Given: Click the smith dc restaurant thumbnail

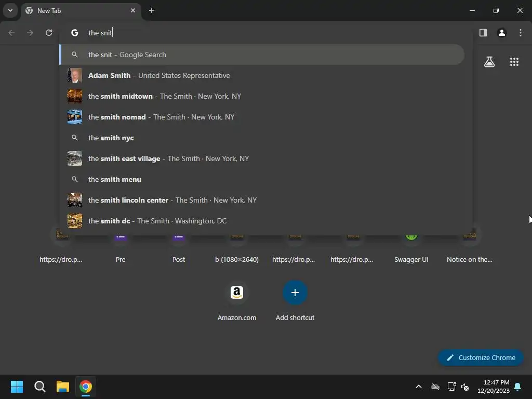Looking at the screenshot, I should [75, 221].
